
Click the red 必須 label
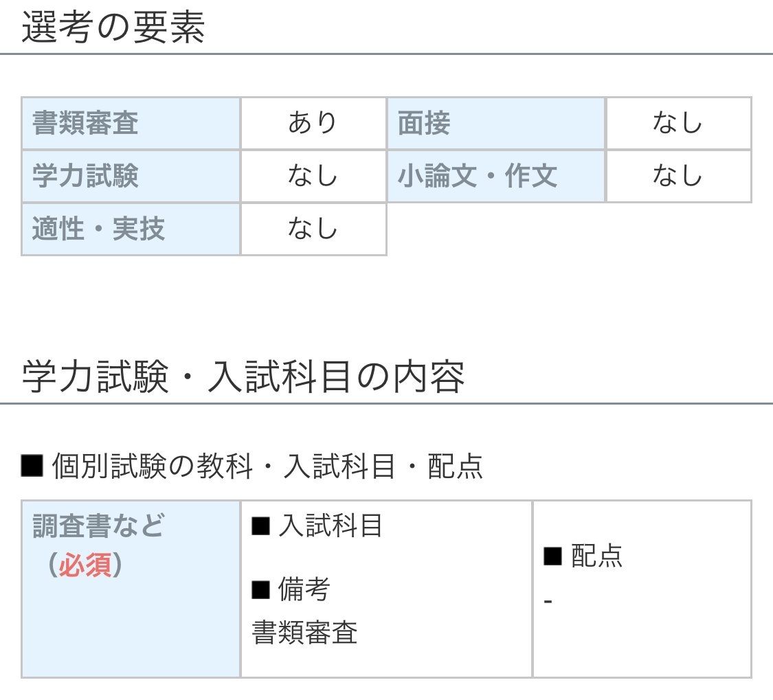pos(85,566)
